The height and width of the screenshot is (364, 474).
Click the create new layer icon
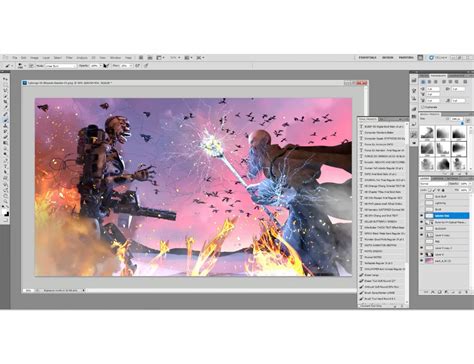pos(460,292)
